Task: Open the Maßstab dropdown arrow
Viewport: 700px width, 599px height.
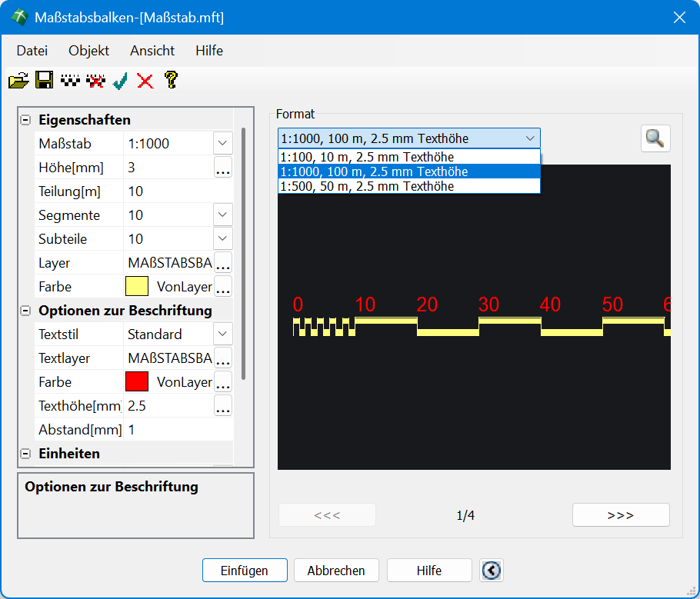Action: [x=222, y=144]
